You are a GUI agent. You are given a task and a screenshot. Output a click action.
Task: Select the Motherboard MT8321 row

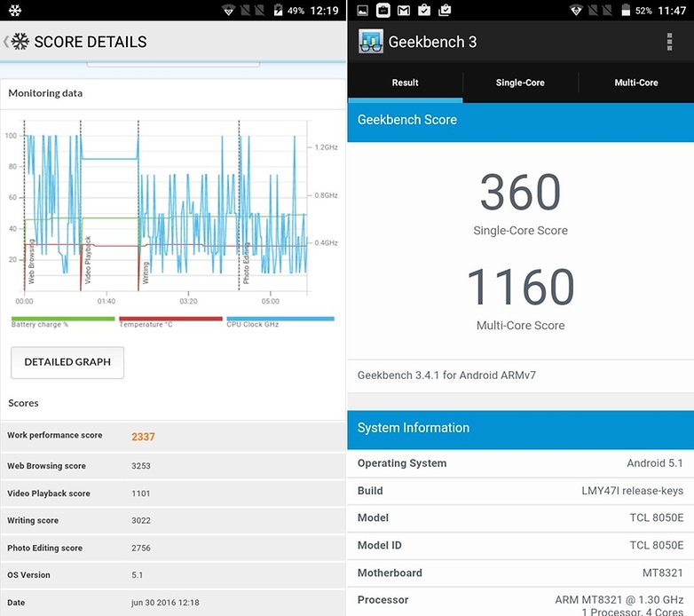point(520,573)
